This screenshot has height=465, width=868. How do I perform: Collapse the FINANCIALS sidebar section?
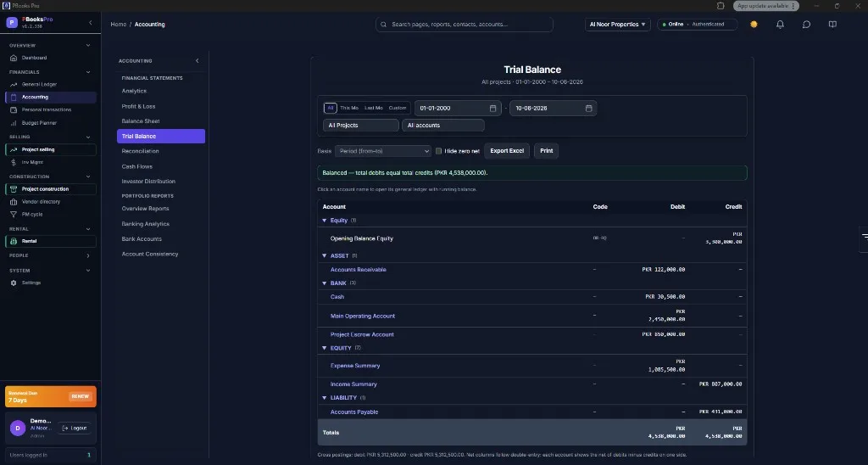click(x=88, y=72)
